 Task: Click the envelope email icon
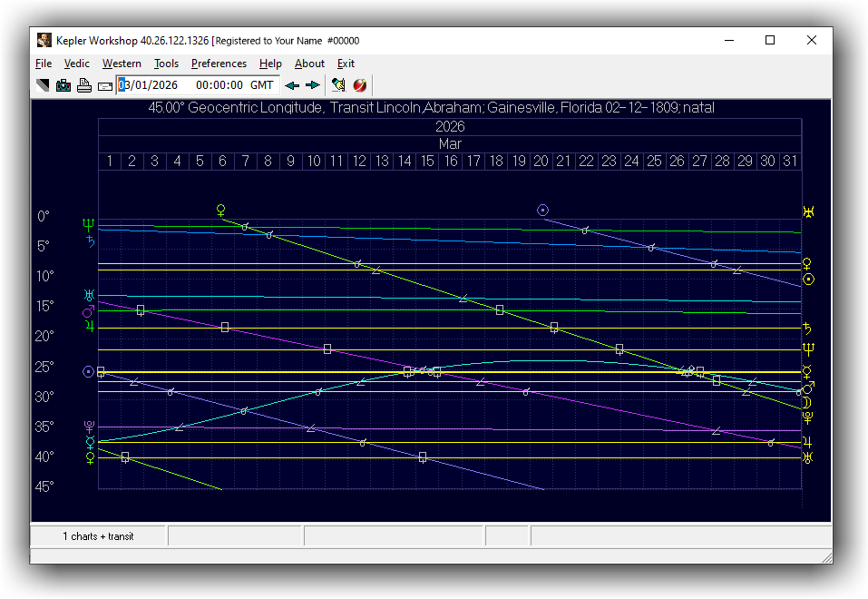point(104,85)
